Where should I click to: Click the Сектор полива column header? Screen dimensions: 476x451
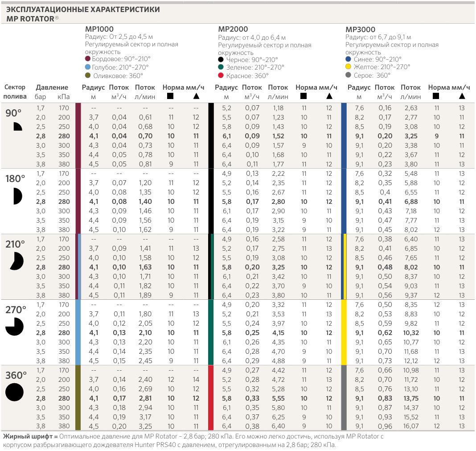click(x=15, y=92)
